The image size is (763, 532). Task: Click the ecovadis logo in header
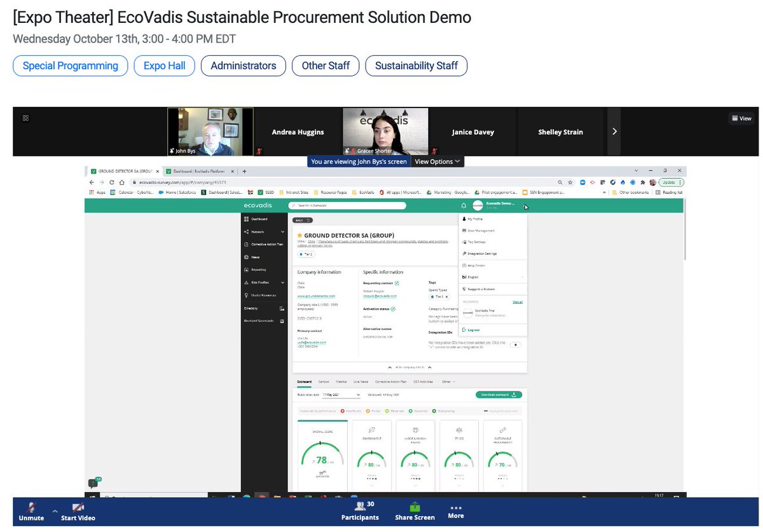coord(257,205)
